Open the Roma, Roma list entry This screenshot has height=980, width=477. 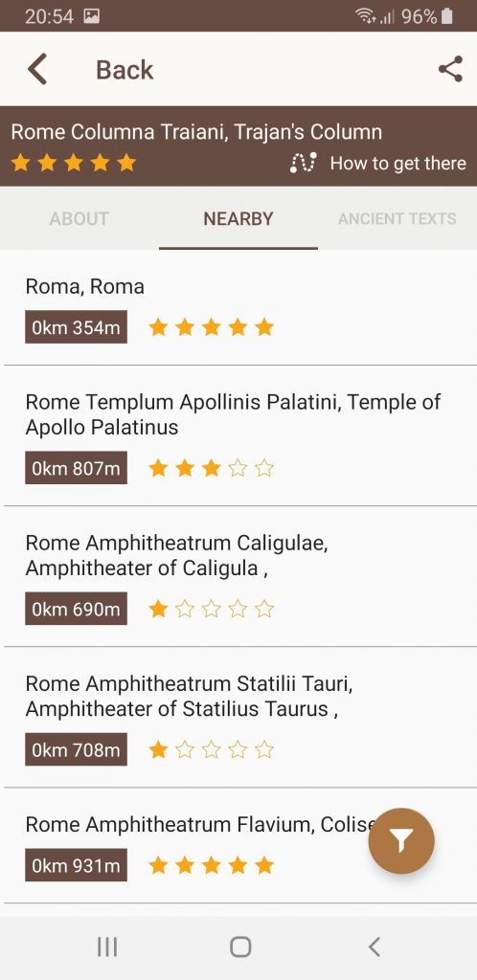pos(238,307)
